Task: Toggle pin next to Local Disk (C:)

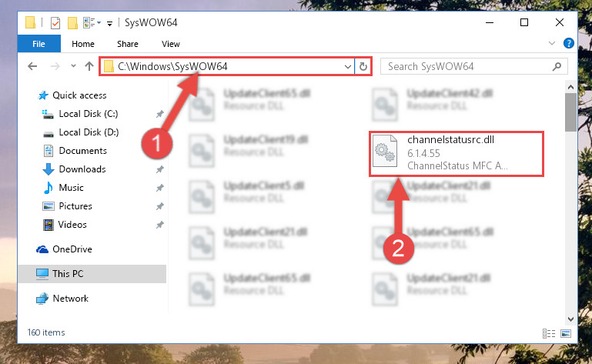Action: (159, 114)
